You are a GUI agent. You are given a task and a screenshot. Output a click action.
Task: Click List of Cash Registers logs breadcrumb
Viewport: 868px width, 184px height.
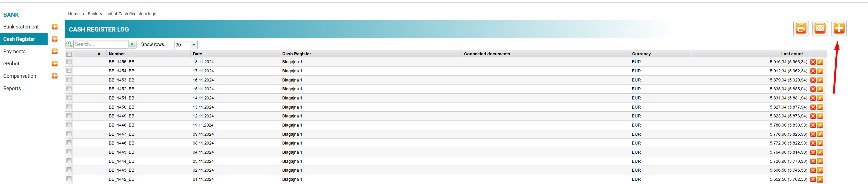131,14
